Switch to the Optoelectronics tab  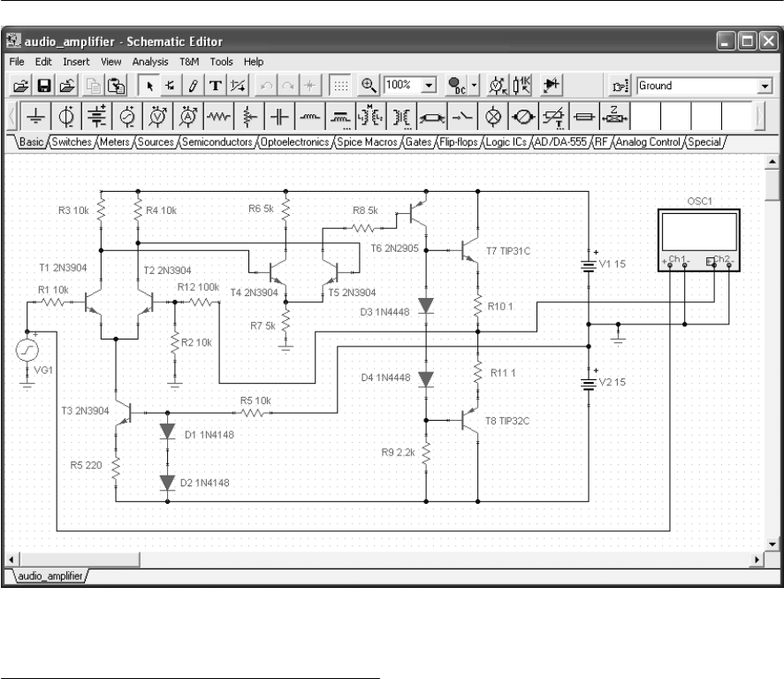(295, 142)
